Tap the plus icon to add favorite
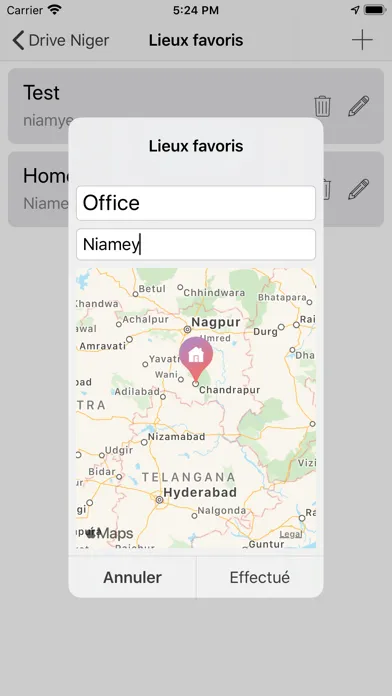This screenshot has width=392, height=696. [362, 40]
